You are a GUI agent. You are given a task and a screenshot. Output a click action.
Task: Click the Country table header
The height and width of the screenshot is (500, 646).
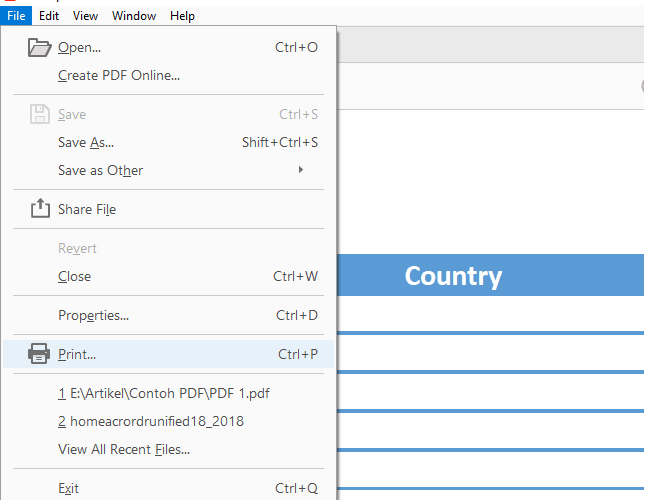[453, 276]
